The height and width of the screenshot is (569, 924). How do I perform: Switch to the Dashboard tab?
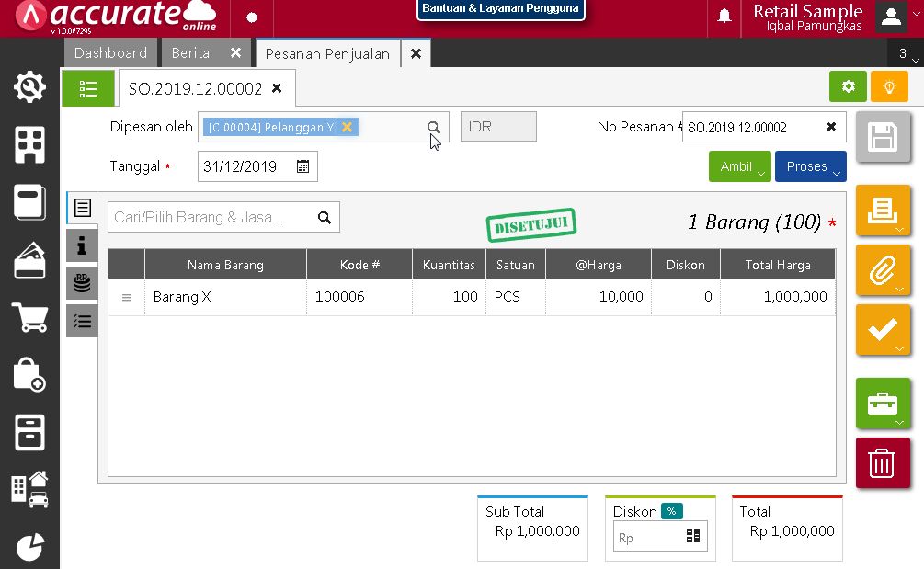110,53
